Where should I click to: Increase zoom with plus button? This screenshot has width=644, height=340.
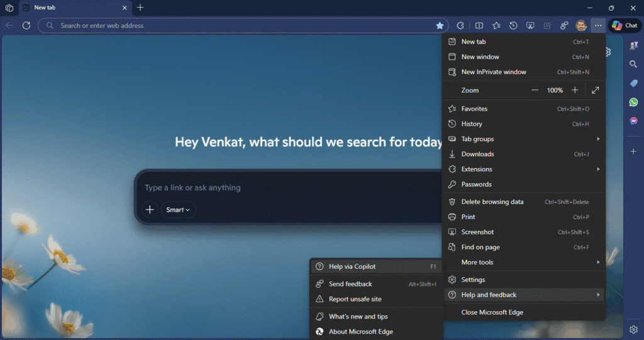[x=575, y=90]
